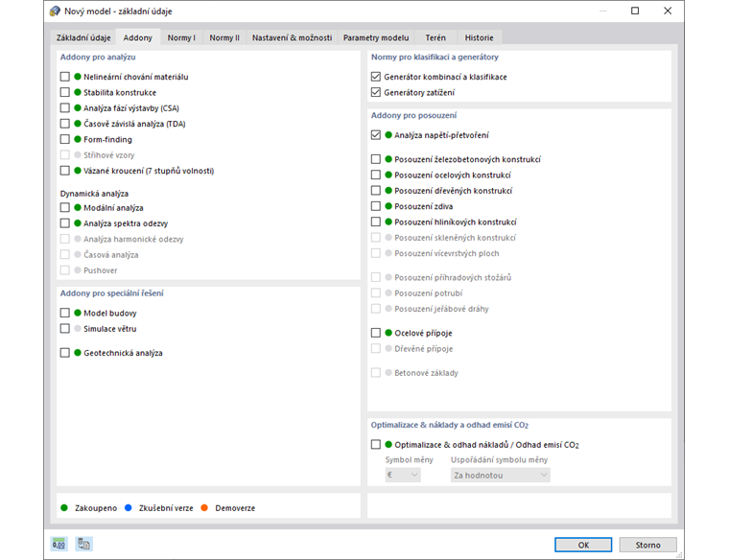Select the Addony tab
This screenshot has height=560, width=729.
(x=137, y=37)
